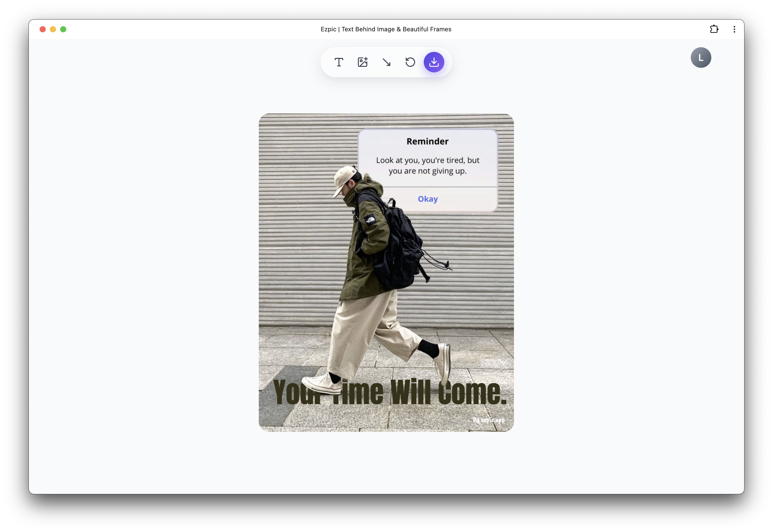Click the Reminder heading on the canvas
Screen dimensions: 773x532
427,141
